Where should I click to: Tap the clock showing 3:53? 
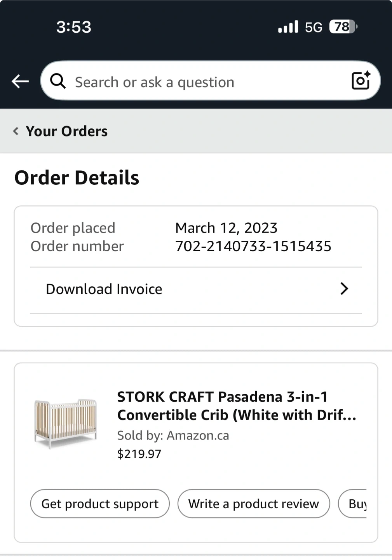(74, 27)
